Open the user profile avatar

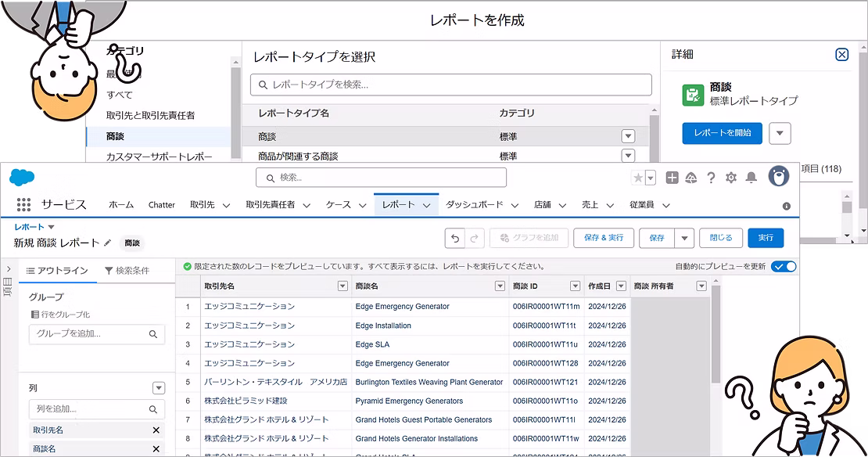(x=779, y=177)
